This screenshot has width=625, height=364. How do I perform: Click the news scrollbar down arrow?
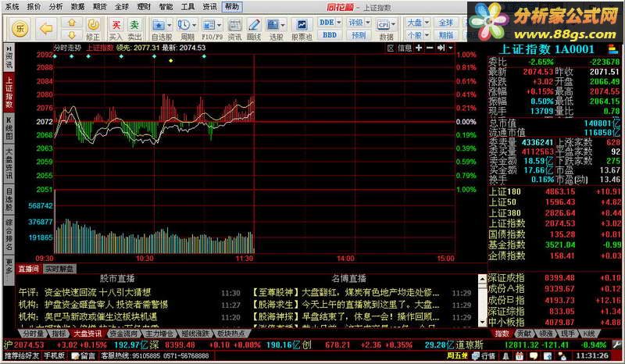point(482,322)
